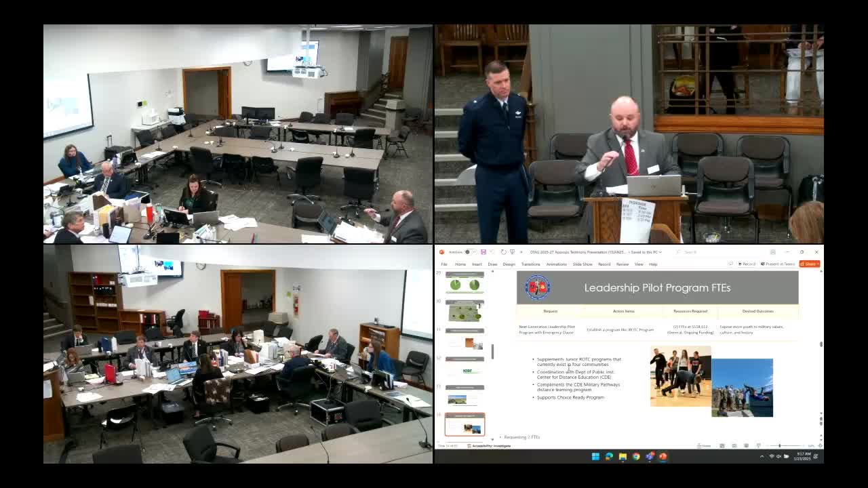Viewport: 868px width, 488px height.
Task: Toggle the Notes pane from status bar
Action: [x=705, y=446]
